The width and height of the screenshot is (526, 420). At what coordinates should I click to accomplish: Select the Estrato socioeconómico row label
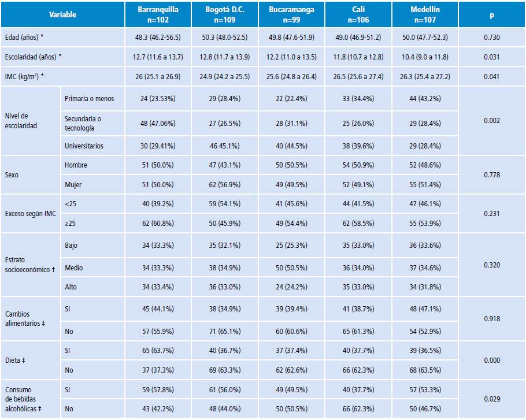[30, 265]
